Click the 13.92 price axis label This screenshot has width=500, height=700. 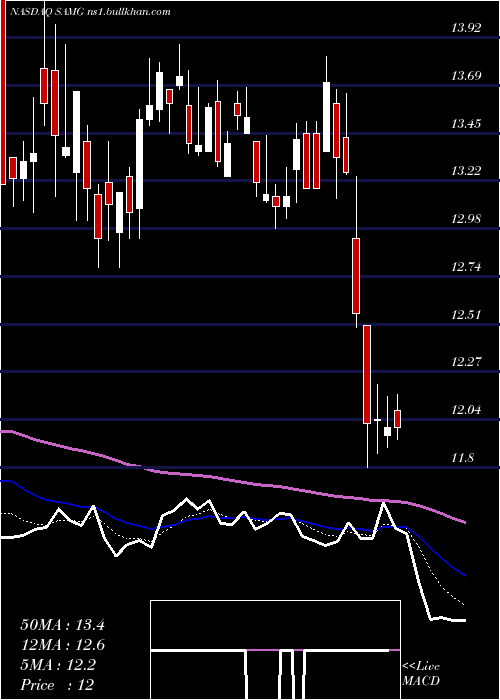click(x=466, y=28)
